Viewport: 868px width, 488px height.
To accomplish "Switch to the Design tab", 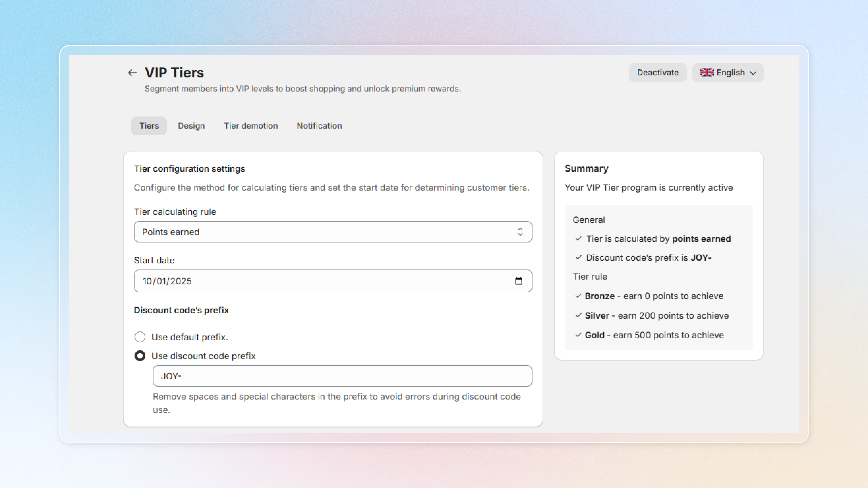I will click(191, 126).
